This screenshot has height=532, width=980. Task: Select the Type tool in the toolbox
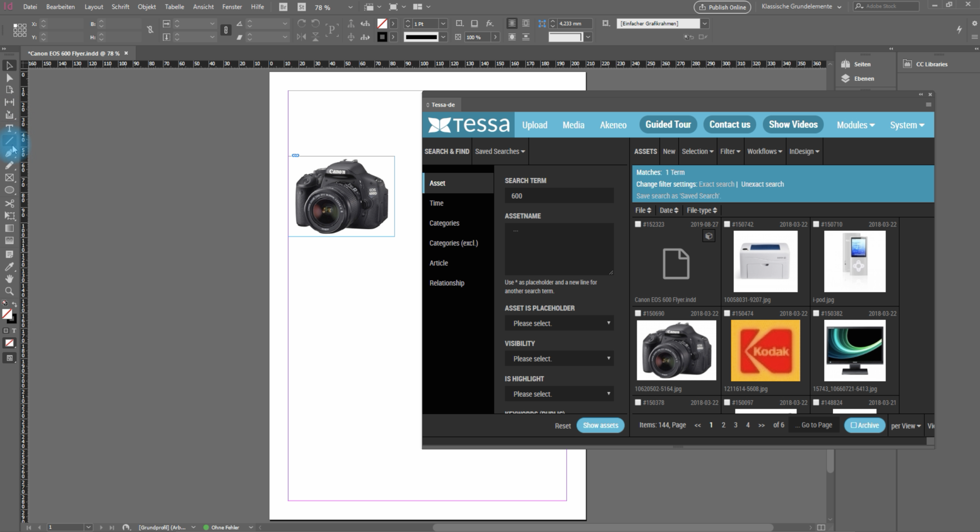point(9,128)
